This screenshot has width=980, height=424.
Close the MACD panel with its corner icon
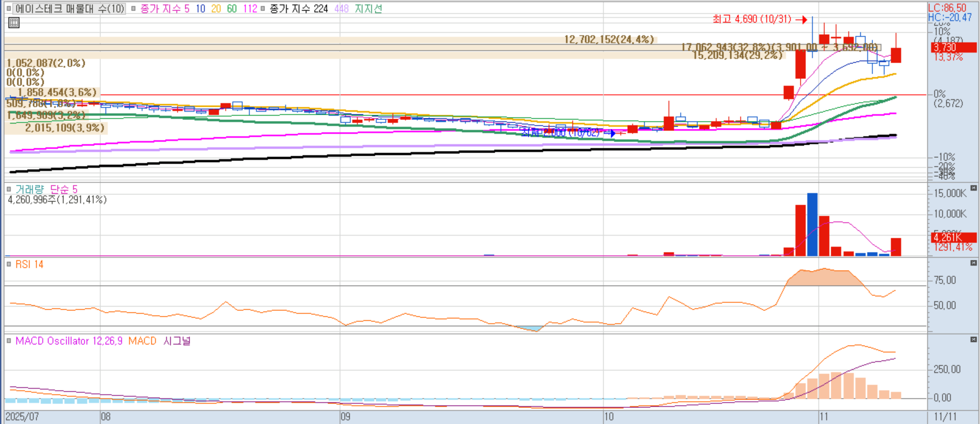tap(974, 340)
